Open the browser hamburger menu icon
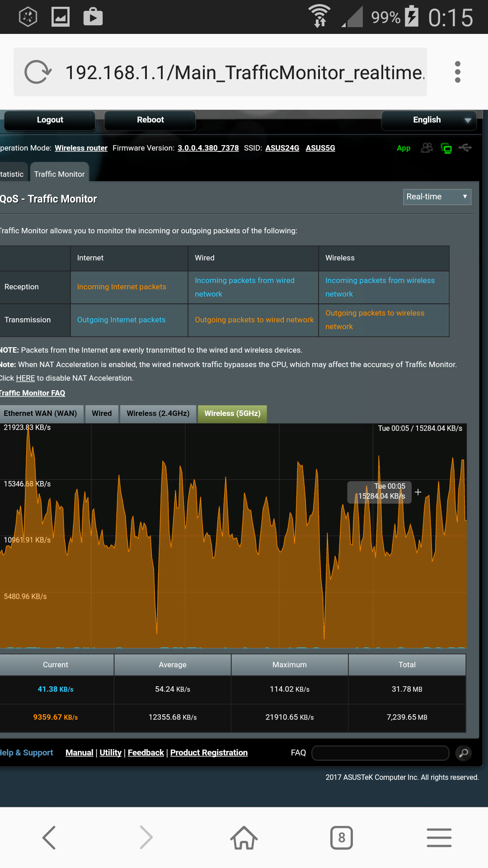The image size is (488, 868). click(439, 838)
